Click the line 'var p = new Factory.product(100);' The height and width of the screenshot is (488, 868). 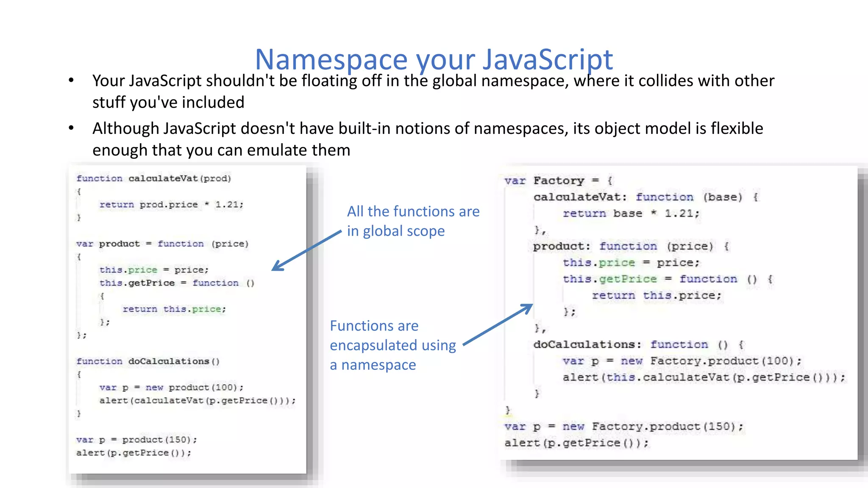682,361
